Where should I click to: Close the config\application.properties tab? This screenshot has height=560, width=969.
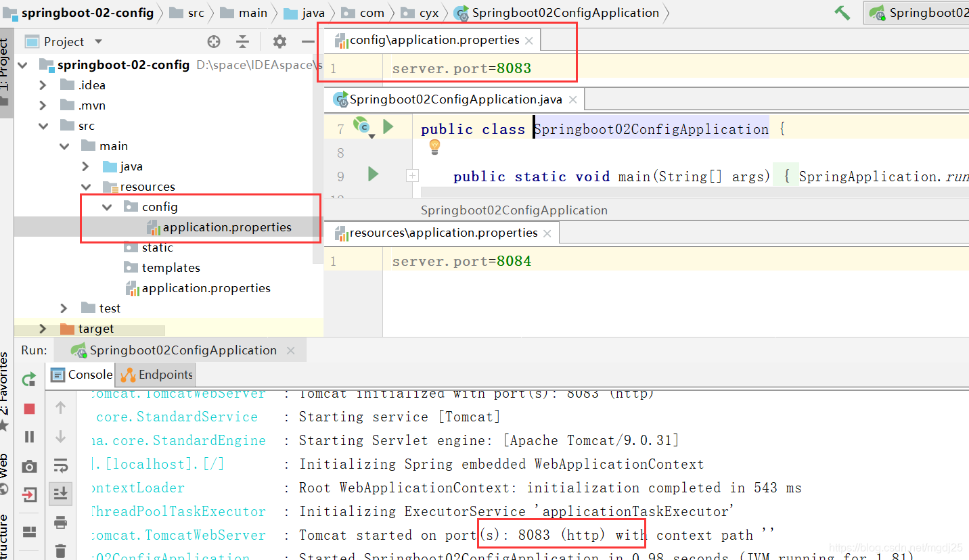pyautogui.click(x=529, y=41)
